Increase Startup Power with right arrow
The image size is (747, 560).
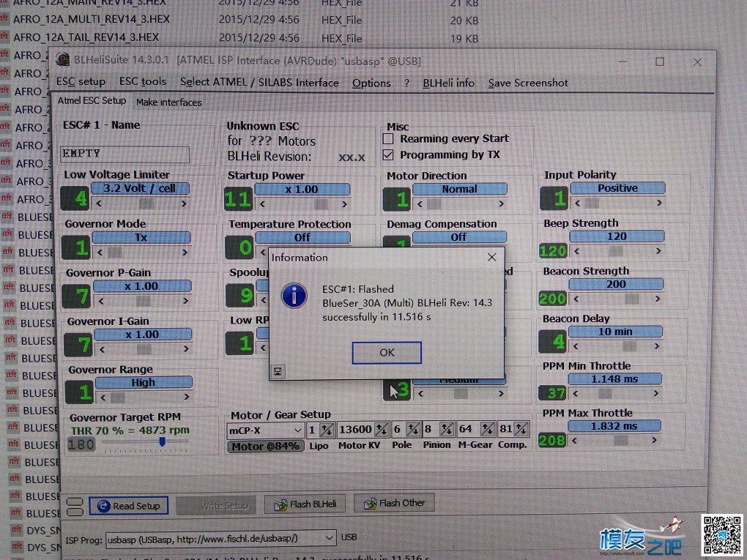pos(344,205)
